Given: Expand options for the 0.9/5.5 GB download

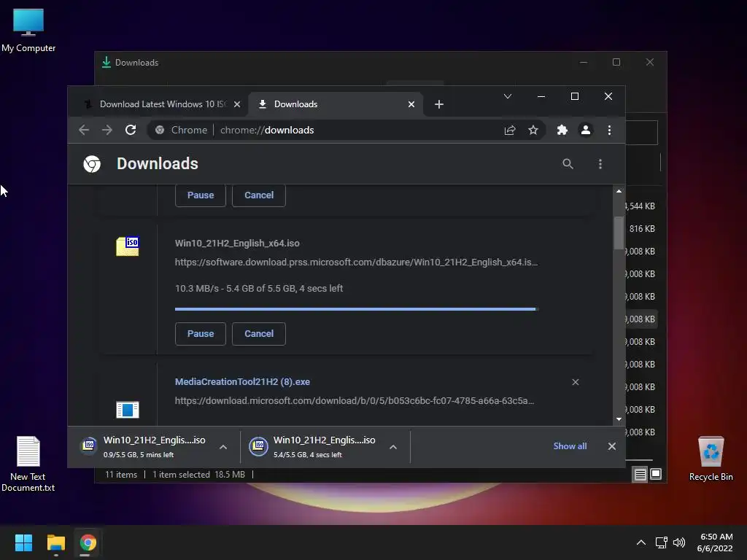Looking at the screenshot, I should click(x=223, y=447).
